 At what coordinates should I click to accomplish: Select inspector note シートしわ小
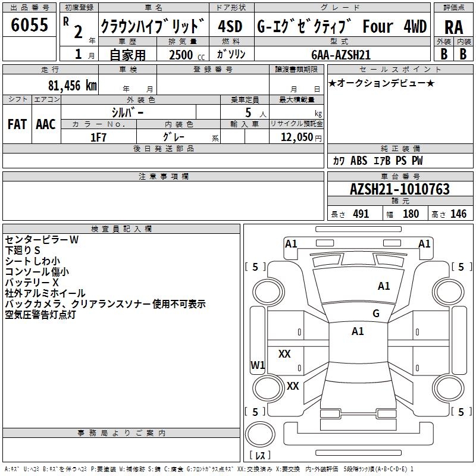(x=32, y=261)
